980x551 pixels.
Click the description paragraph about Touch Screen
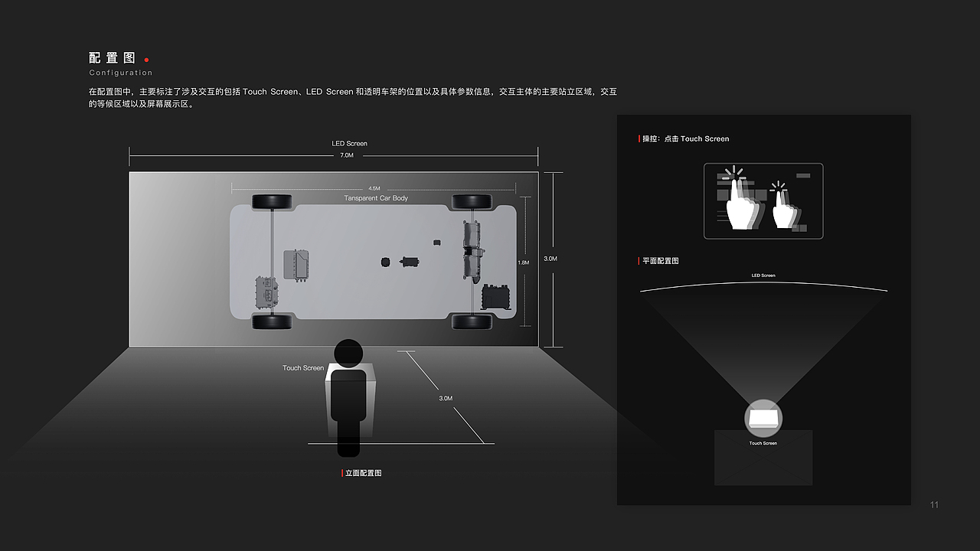click(353, 98)
